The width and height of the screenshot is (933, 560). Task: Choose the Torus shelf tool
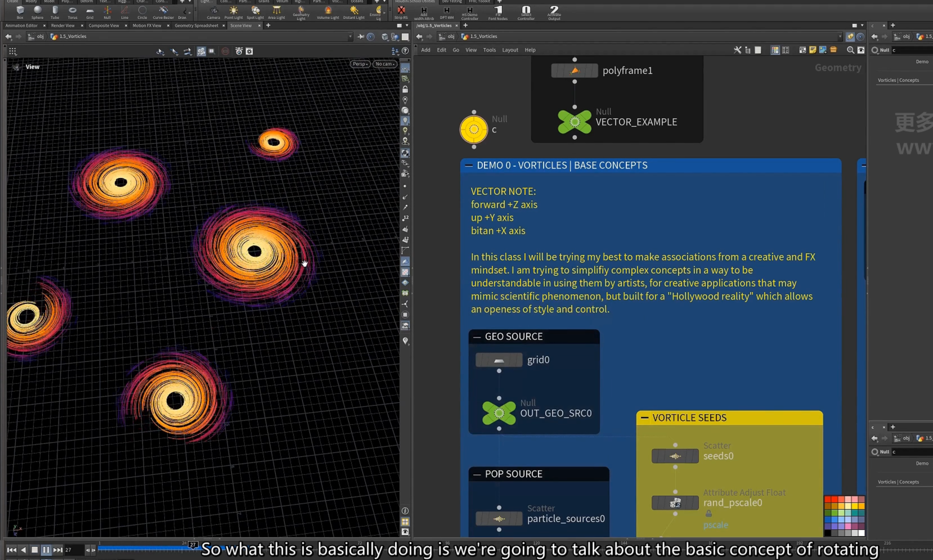[73, 12]
